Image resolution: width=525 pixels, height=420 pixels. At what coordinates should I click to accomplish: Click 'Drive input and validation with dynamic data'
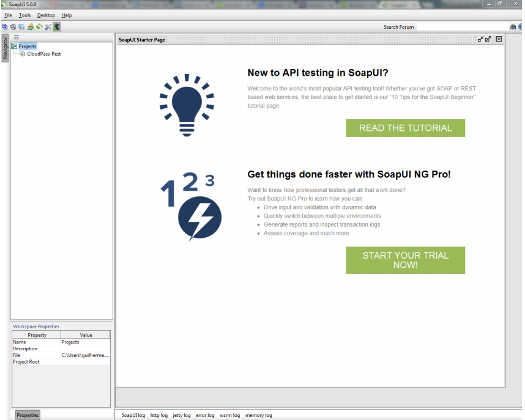(320, 207)
